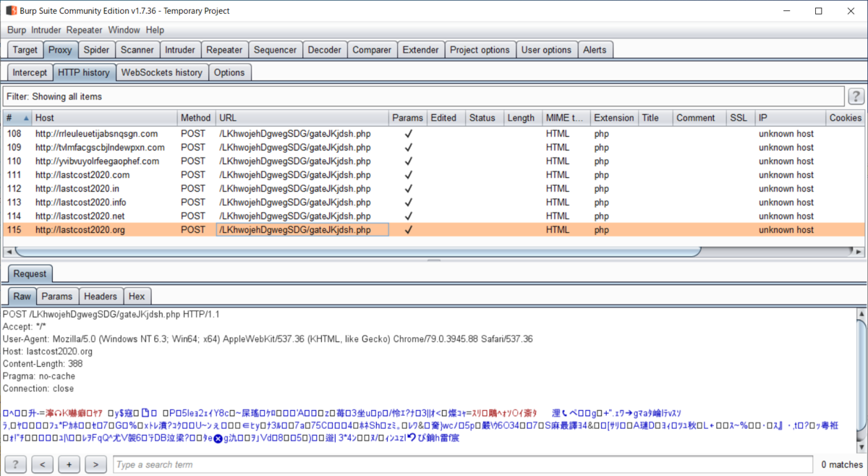Go to previous search match button

pos(43,464)
